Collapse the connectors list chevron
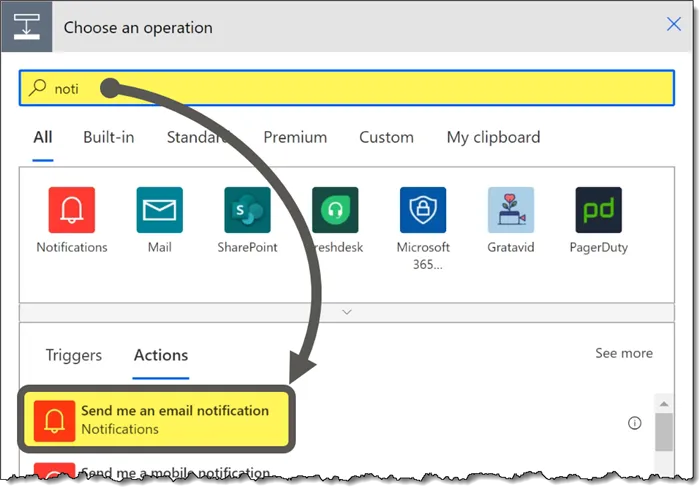 347,312
